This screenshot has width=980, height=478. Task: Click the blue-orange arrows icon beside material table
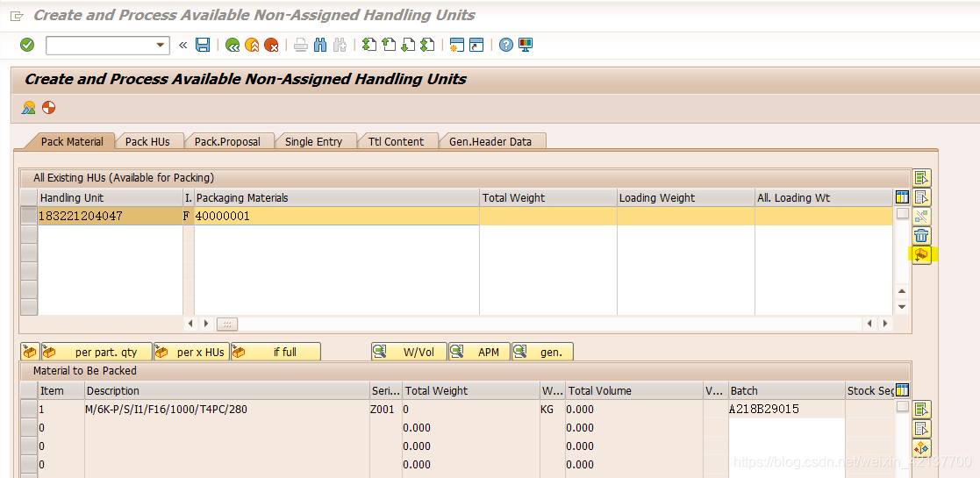(x=921, y=448)
